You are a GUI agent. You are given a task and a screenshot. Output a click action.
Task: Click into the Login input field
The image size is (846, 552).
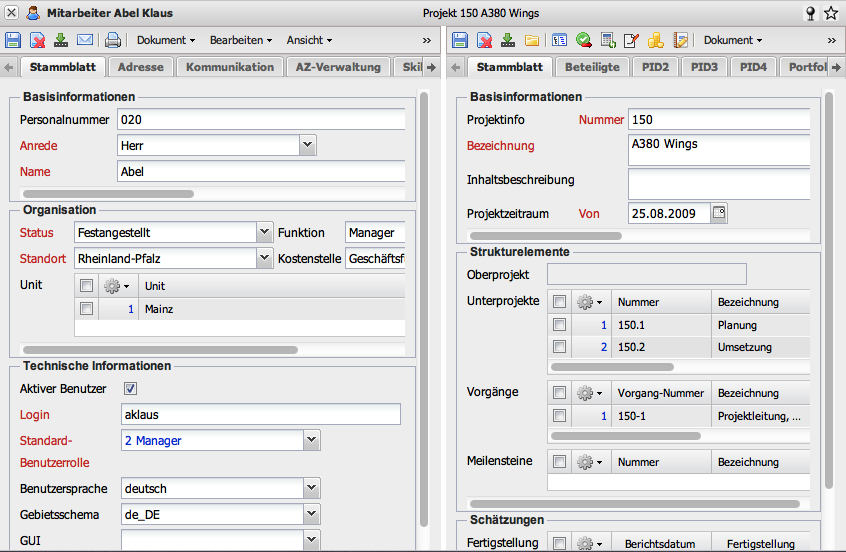(260, 414)
